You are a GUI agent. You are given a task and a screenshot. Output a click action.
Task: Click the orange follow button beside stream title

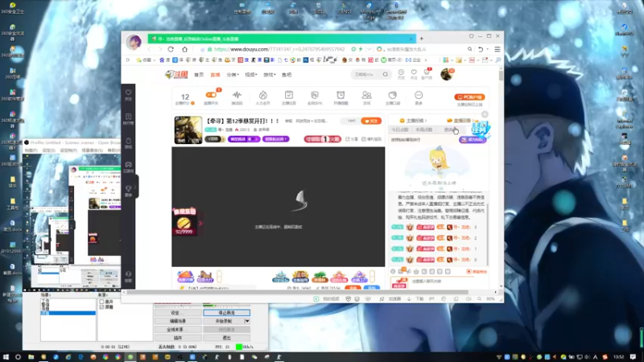pyautogui.click(x=371, y=121)
